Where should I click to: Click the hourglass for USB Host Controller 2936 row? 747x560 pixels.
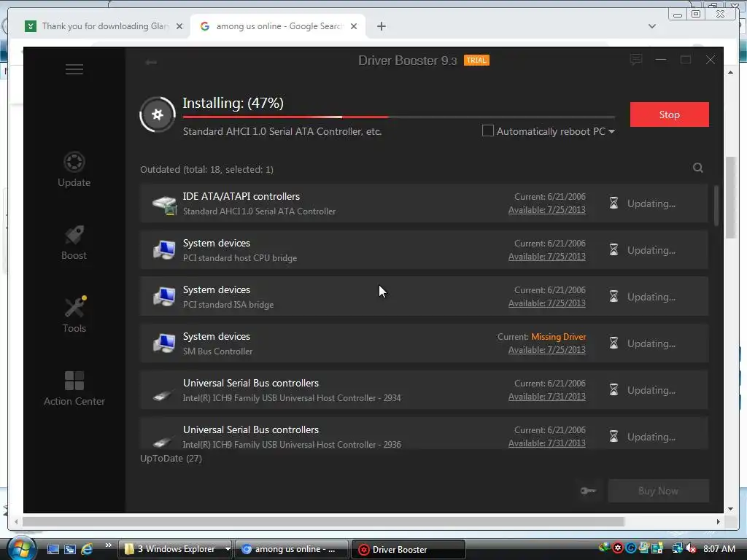pyautogui.click(x=614, y=437)
